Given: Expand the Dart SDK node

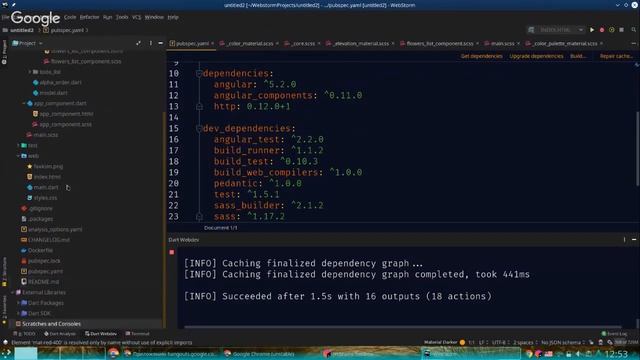Looking at the screenshot, I should click(18, 313).
